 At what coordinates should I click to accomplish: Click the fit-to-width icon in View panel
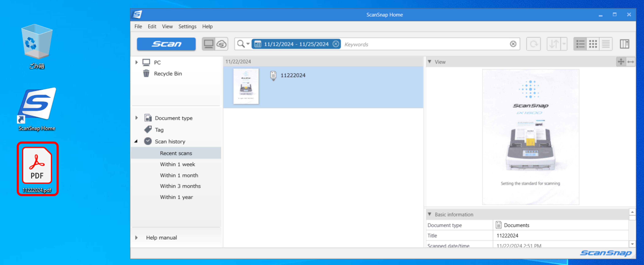point(631,61)
